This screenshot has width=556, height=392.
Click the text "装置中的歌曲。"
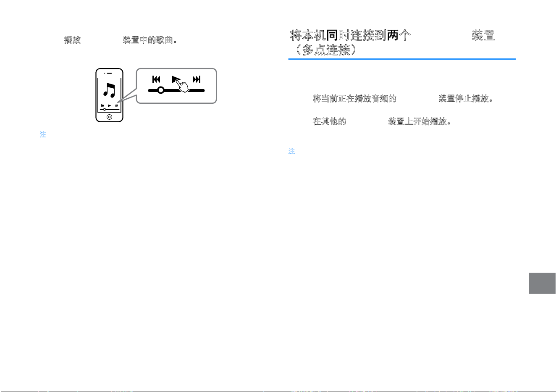pyautogui.click(x=150, y=40)
